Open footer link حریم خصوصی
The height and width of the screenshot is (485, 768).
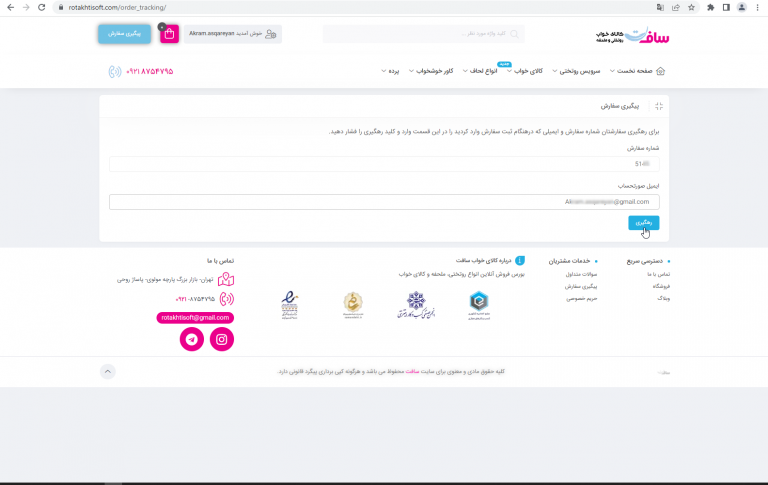582,298
